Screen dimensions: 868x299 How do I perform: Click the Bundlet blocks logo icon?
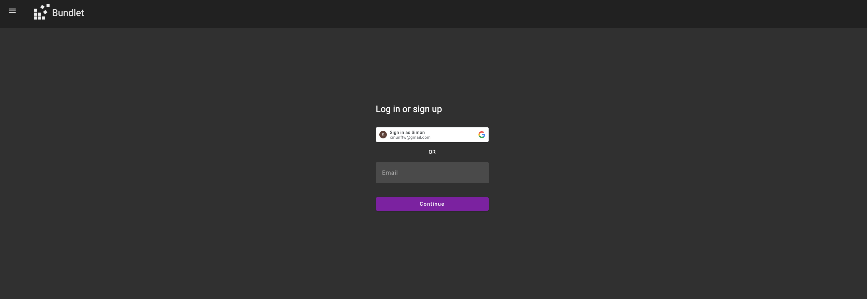tap(42, 12)
